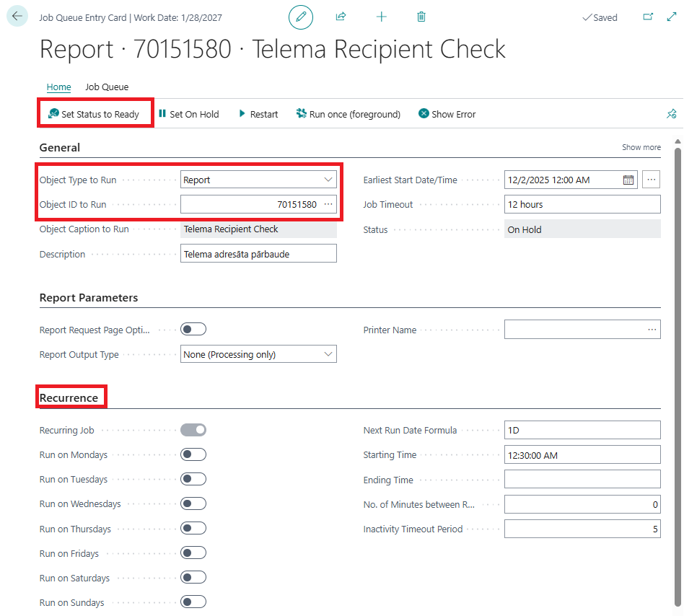Open card in new window icon

[x=647, y=17]
